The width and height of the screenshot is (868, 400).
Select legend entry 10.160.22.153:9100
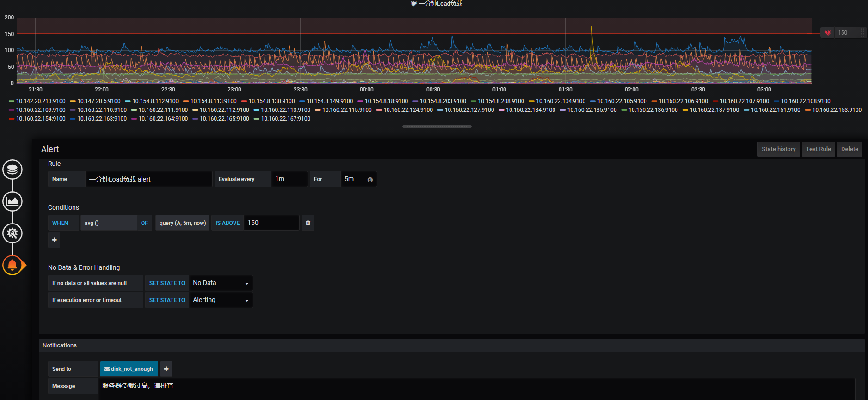[837, 110]
